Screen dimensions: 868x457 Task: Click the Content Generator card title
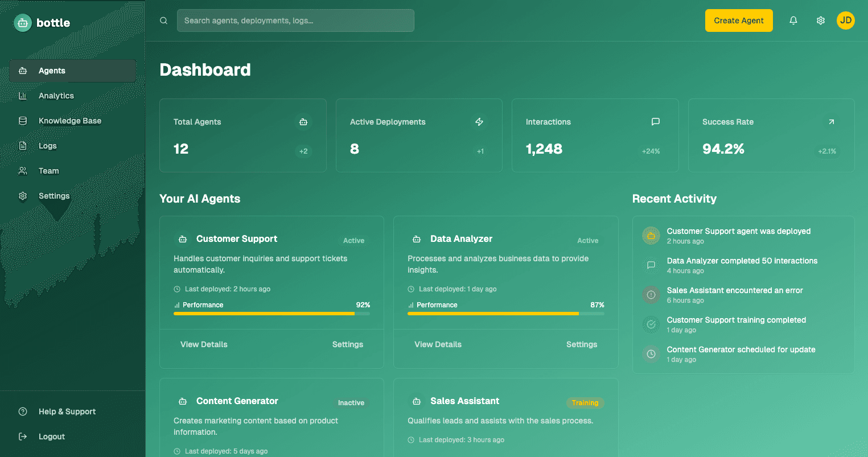(237, 401)
